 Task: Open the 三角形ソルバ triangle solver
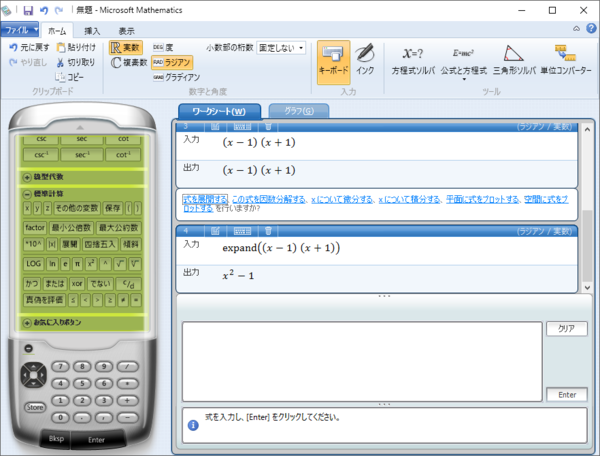pos(514,60)
